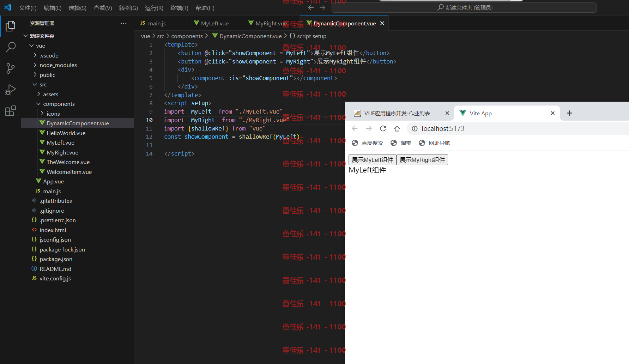
Task: Open the 查看(V) menu
Action: click(x=103, y=8)
